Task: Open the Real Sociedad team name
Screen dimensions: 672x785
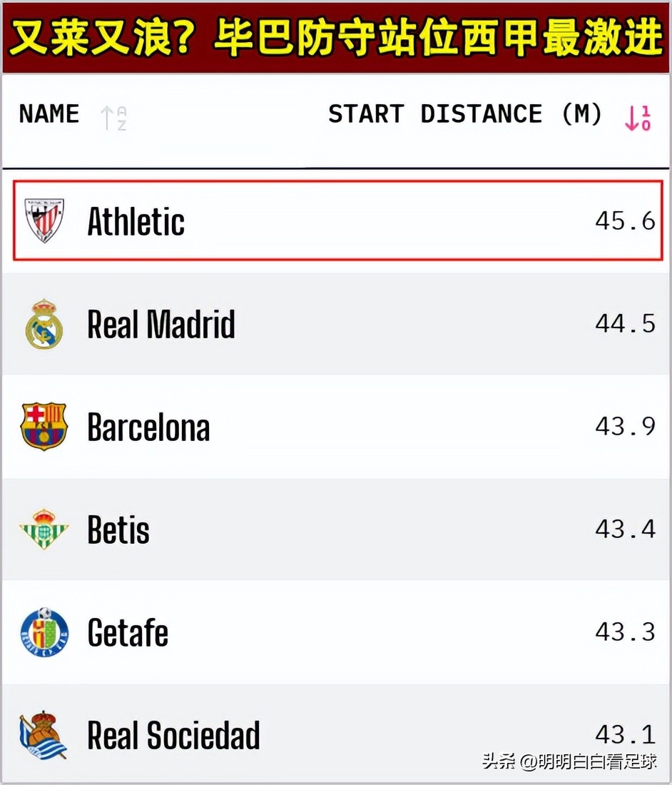Action: point(173,736)
